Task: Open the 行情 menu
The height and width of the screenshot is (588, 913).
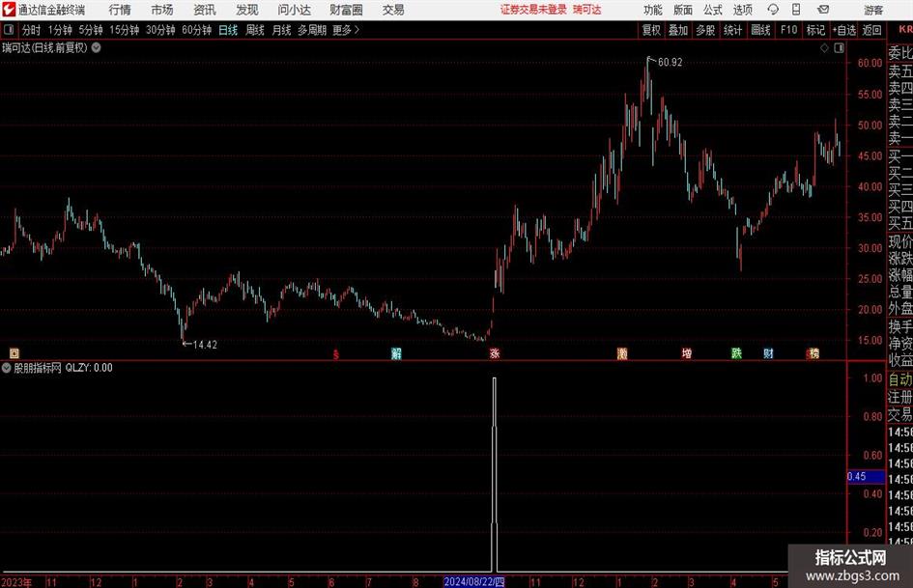Action: click(120, 10)
